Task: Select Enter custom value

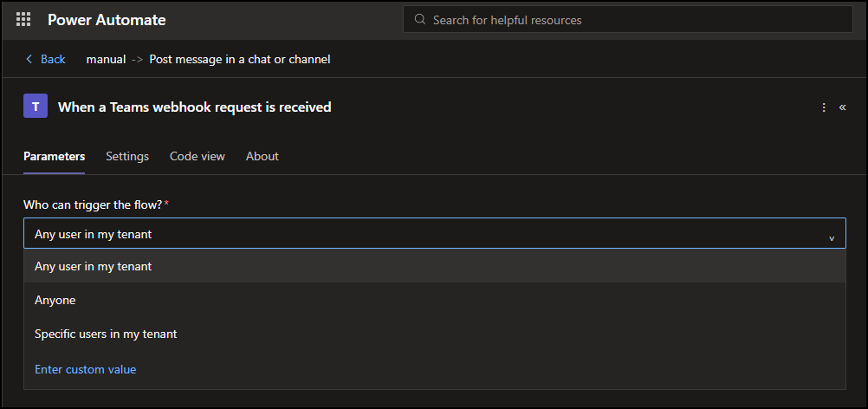Action: tap(86, 369)
